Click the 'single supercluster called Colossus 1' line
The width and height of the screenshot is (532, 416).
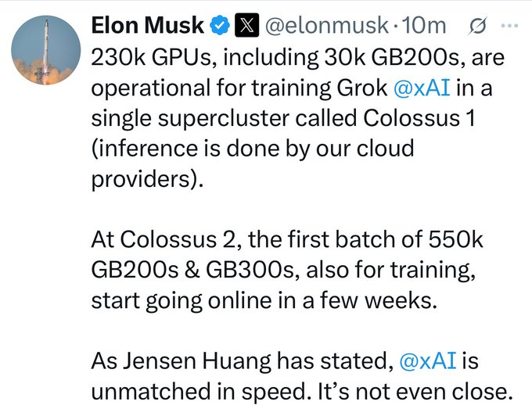point(283,118)
